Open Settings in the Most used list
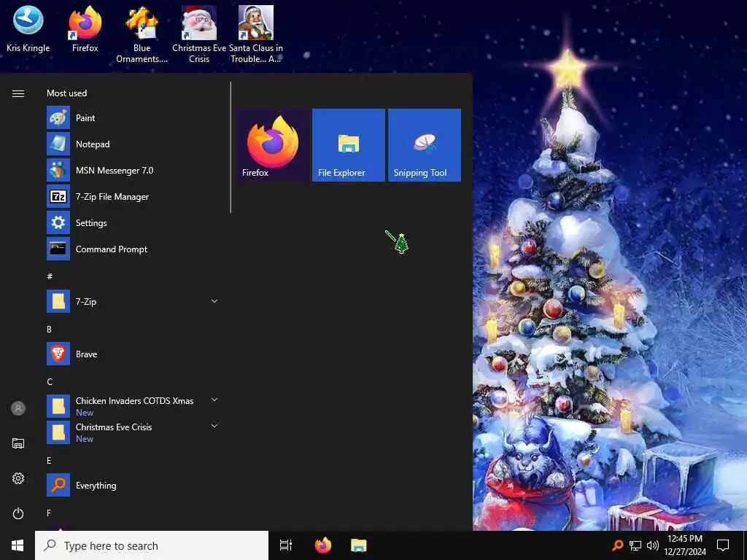The width and height of the screenshot is (747, 560). 133,222
